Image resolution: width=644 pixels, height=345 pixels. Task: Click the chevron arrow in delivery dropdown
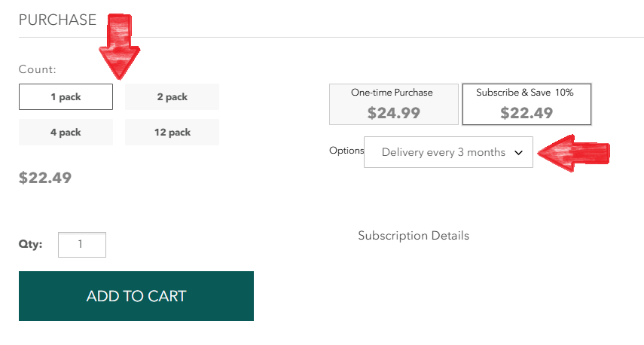tap(518, 152)
